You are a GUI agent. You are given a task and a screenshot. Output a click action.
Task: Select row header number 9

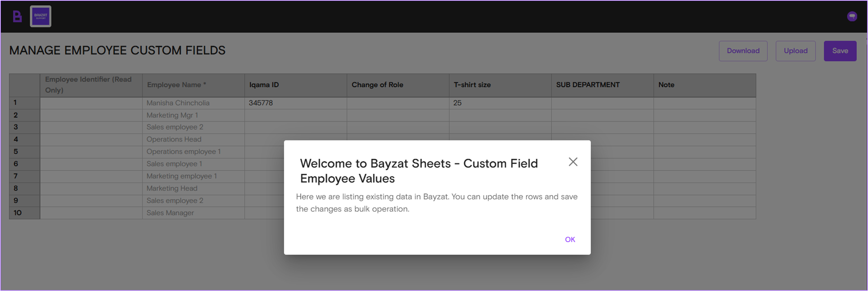coord(25,201)
